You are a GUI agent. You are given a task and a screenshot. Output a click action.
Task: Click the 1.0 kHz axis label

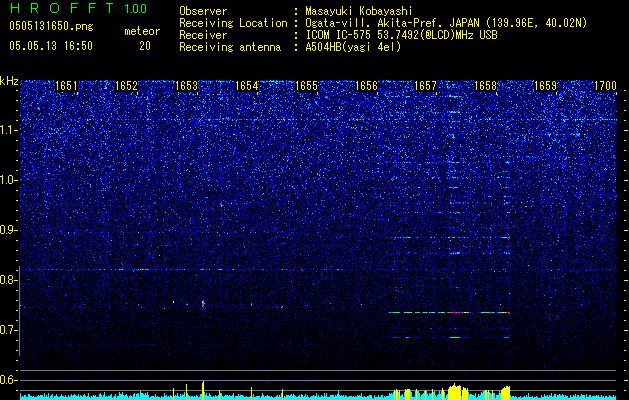[x=8, y=180]
